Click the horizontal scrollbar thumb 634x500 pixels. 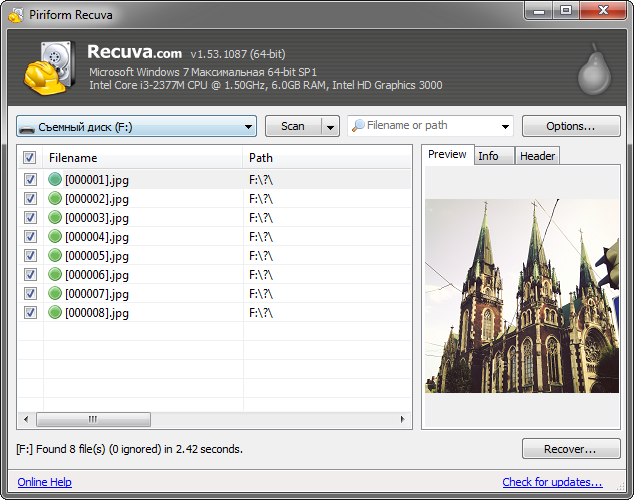pyautogui.click(x=93, y=419)
